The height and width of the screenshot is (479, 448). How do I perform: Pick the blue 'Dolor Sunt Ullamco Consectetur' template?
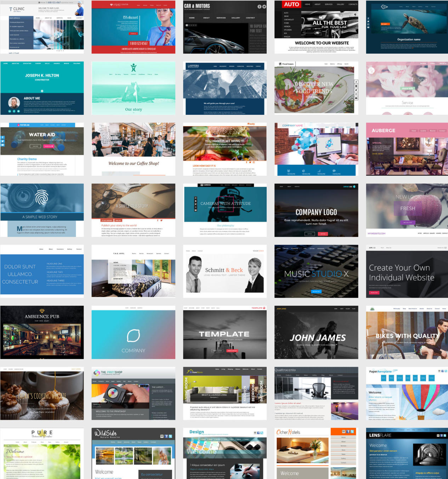[42, 271]
